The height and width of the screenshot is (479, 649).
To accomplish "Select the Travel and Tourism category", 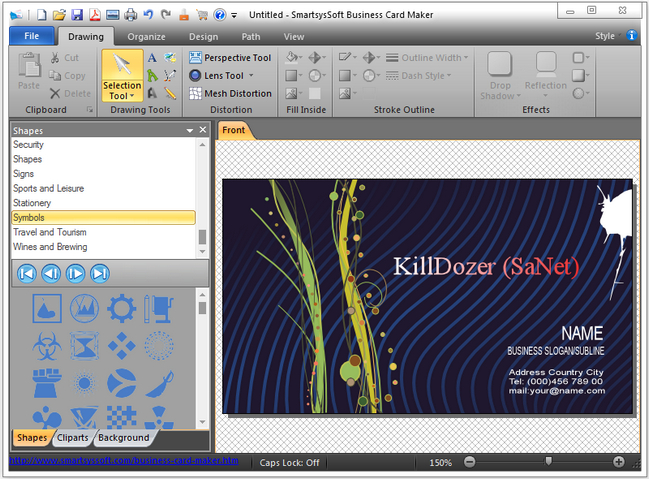I will point(103,232).
